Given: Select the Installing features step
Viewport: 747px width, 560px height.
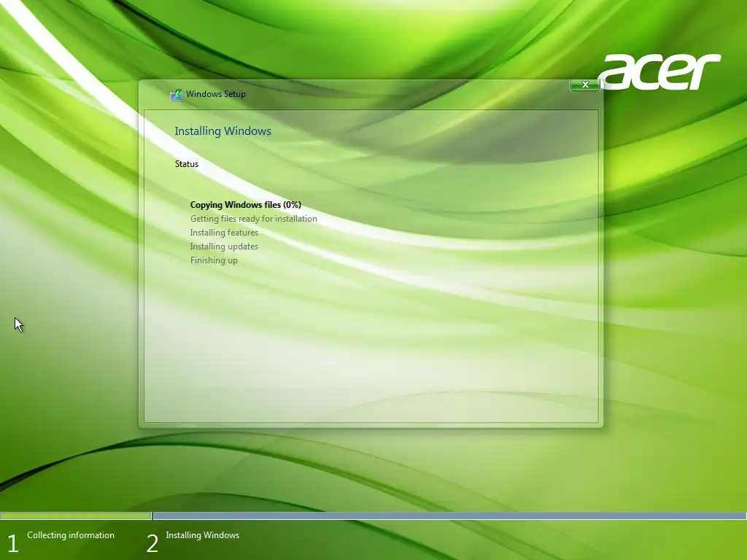Looking at the screenshot, I should (x=224, y=233).
